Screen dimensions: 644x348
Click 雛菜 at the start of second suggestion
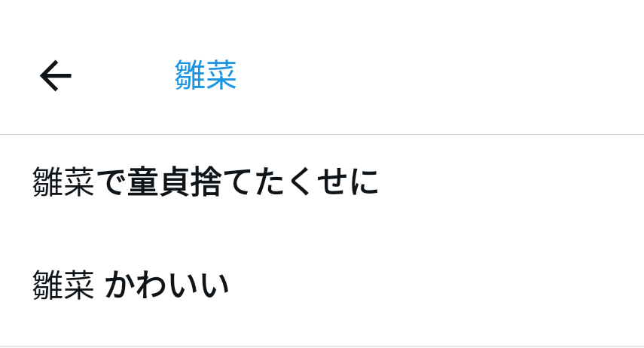[x=63, y=285]
